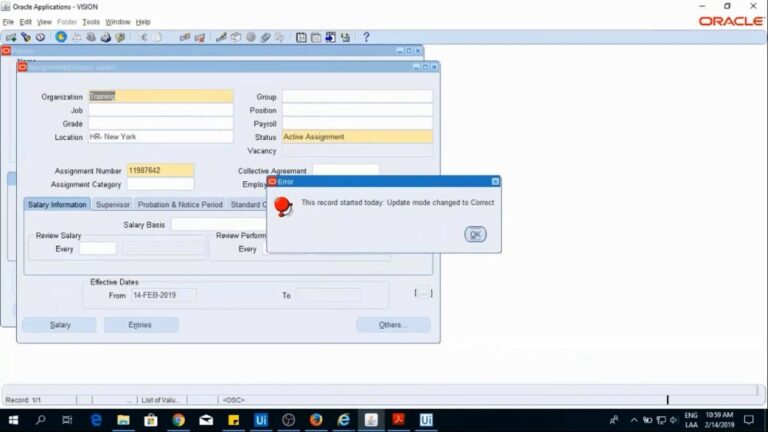Click the Job input field

point(161,110)
